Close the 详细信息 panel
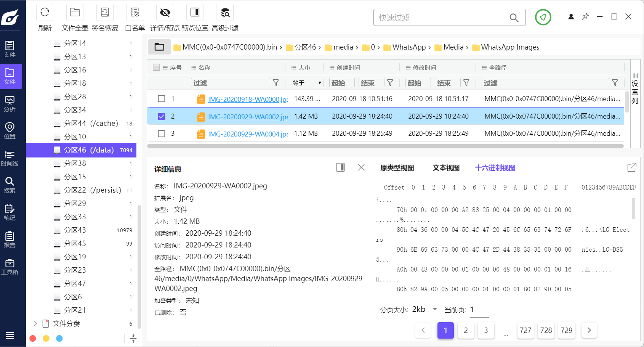This screenshot has width=644, height=347. (362, 167)
